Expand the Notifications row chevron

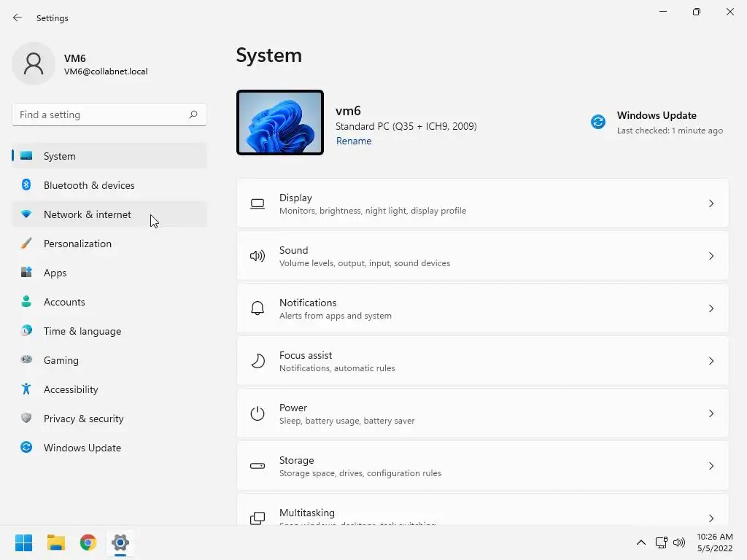[711, 308]
